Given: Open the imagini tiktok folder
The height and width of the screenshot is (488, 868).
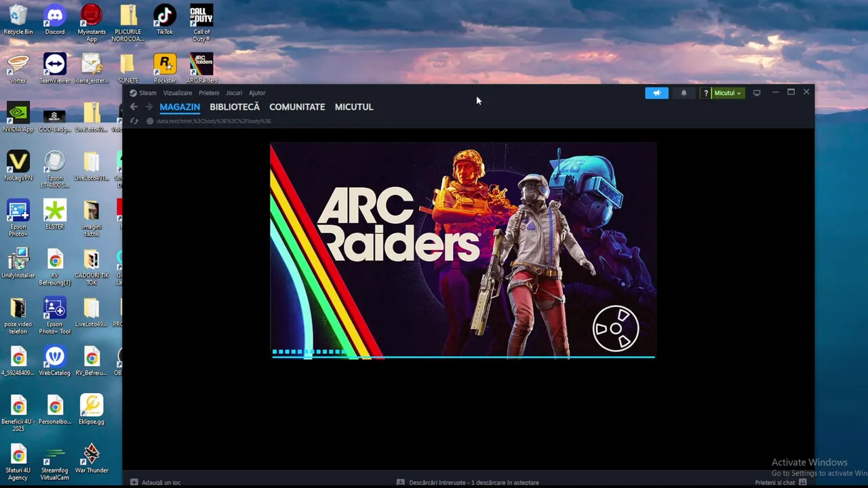Looking at the screenshot, I should tap(92, 219).
